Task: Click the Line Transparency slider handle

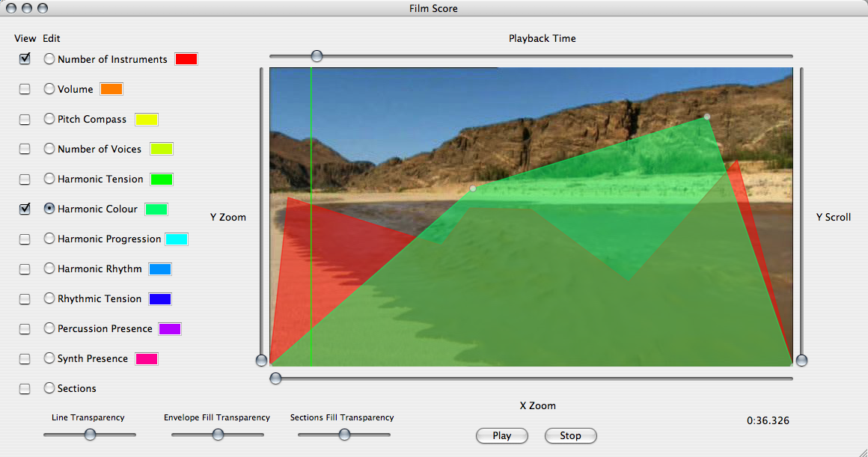Action: 90,435
